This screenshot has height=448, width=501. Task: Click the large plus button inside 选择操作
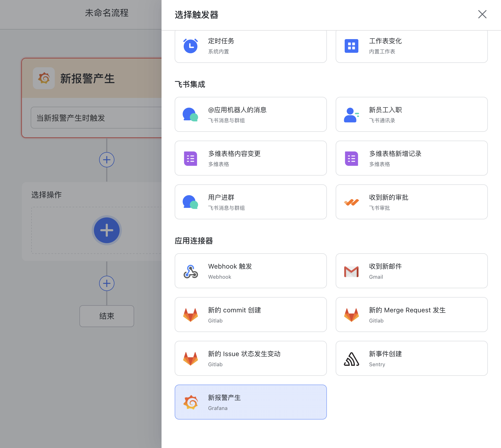pos(106,230)
